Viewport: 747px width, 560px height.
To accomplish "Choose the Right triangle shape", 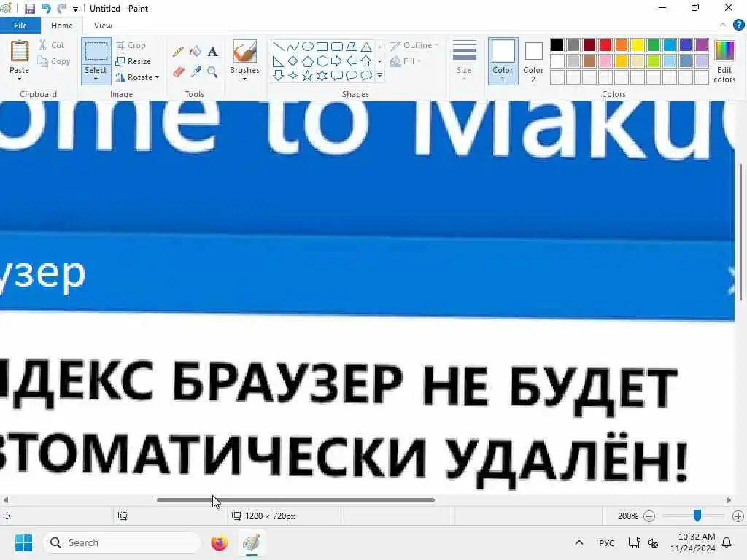I will click(279, 61).
